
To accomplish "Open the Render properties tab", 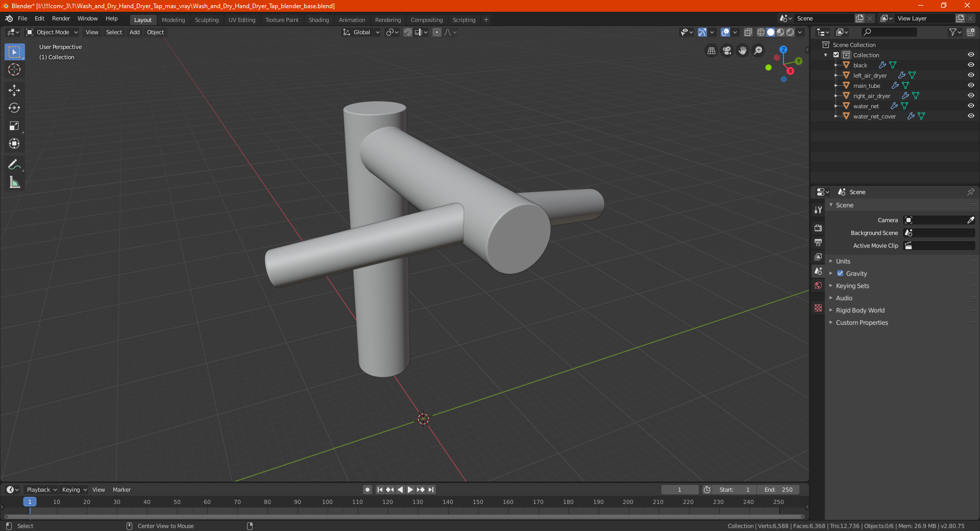I will pyautogui.click(x=818, y=228).
